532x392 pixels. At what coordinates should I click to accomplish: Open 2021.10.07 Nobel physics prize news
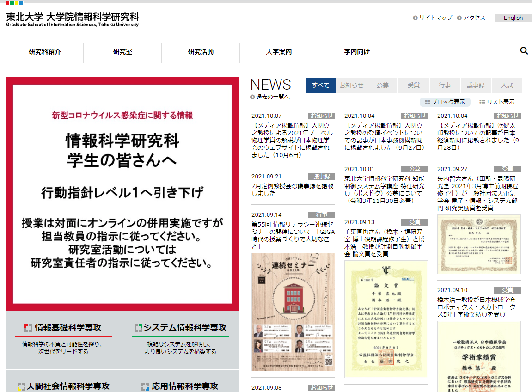pyautogui.click(x=292, y=140)
